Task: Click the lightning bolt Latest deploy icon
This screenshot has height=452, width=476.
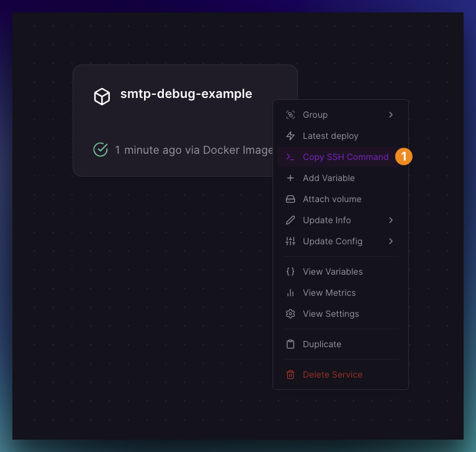Action: [x=290, y=136]
